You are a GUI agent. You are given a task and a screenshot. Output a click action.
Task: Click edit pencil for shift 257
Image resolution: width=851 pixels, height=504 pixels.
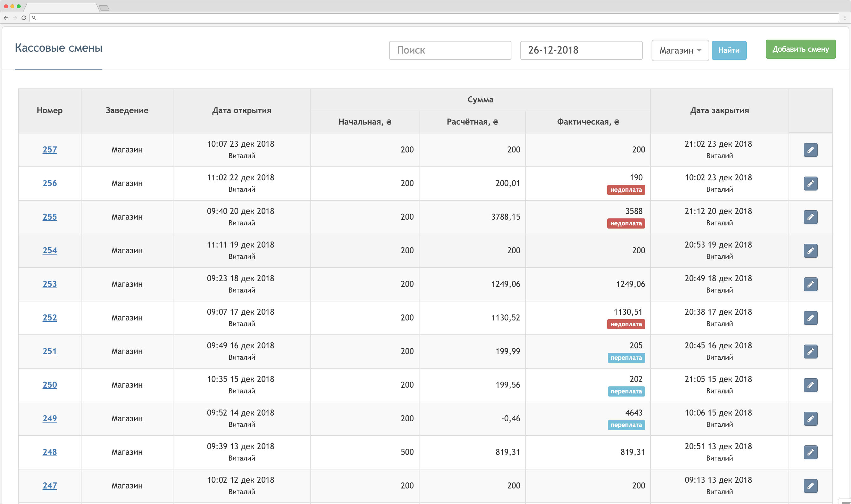pyautogui.click(x=810, y=150)
